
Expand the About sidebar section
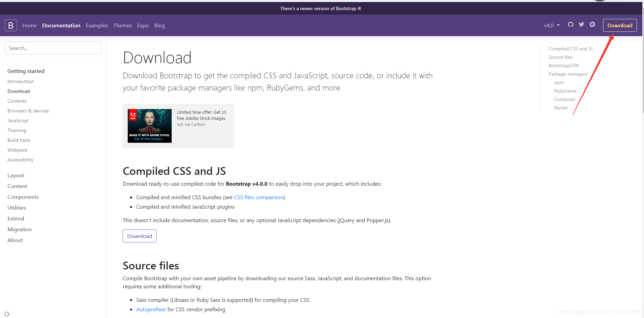coord(15,240)
